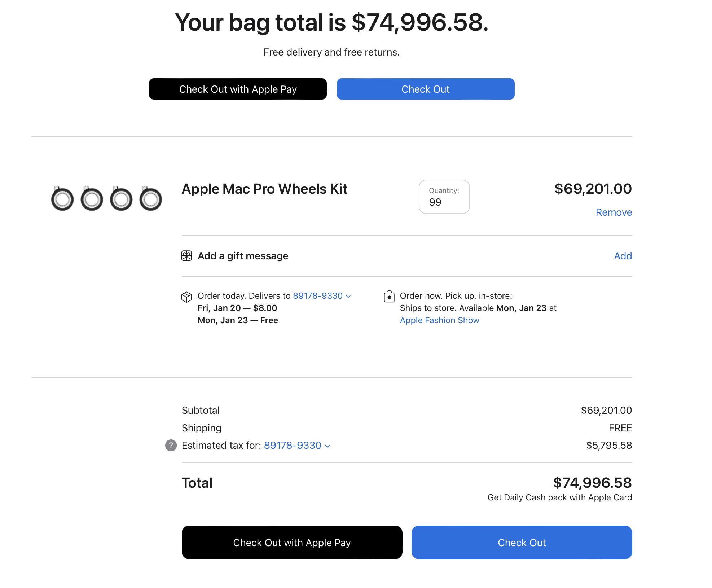Click the Add a gift message label
The image size is (712, 588).
[243, 256]
